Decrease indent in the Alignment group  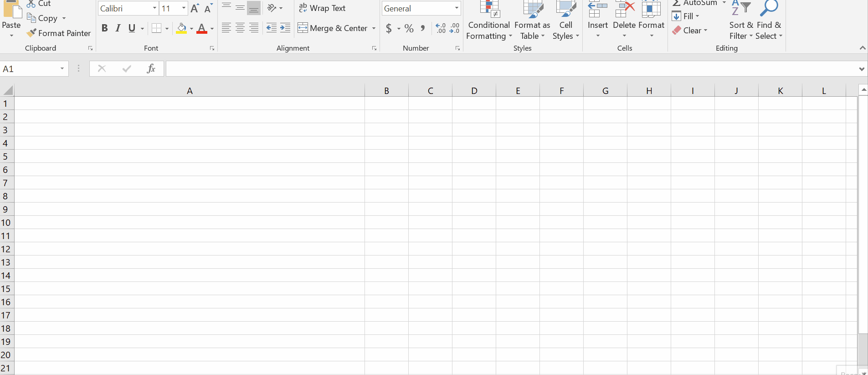tap(272, 28)
